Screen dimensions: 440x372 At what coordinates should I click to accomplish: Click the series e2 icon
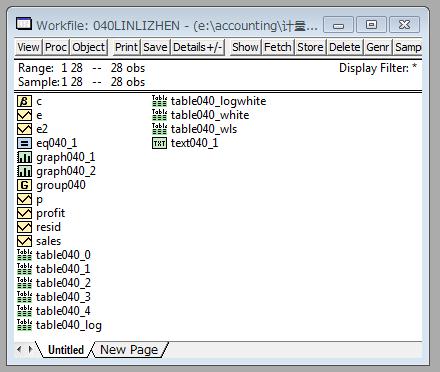[x=24, y=129]
